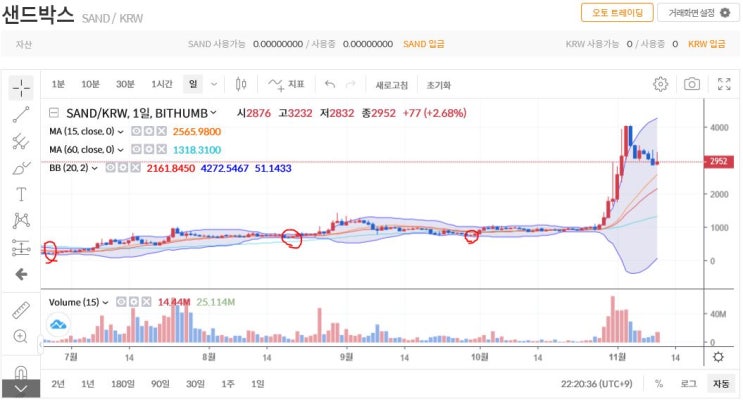Select the trend line drawing tool
This screenshot has width=743, height=409.
(x=21, y=114)
